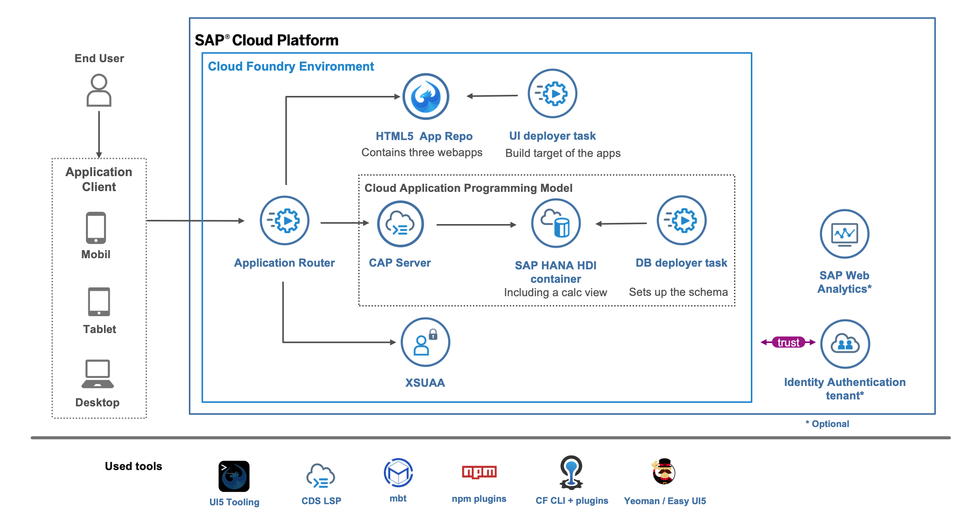Click the 'Tablet' label
Image resolution: width=980 pixels, height=508 pixels.
[99, 329]
